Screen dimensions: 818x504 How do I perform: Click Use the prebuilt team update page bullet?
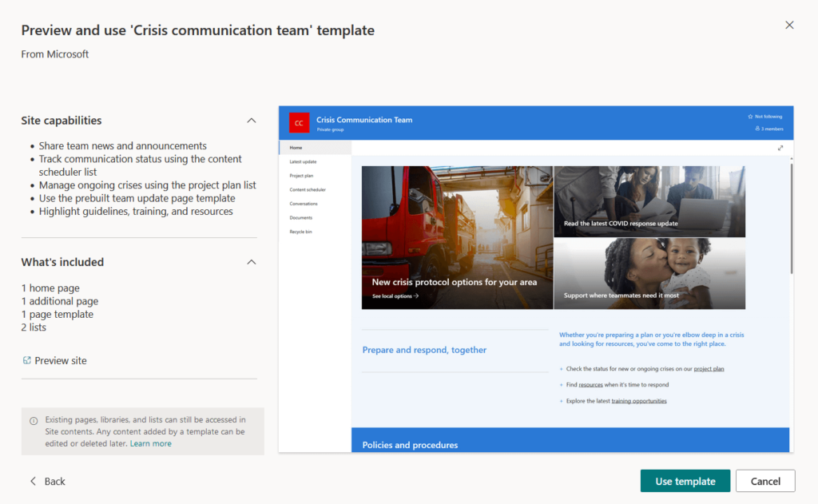point(137,198)
